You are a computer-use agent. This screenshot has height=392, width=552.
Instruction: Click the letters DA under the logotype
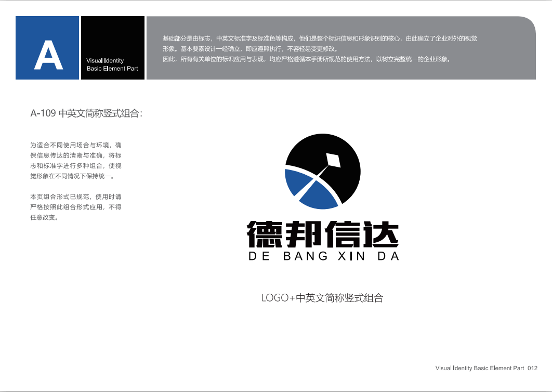[390, 256]
